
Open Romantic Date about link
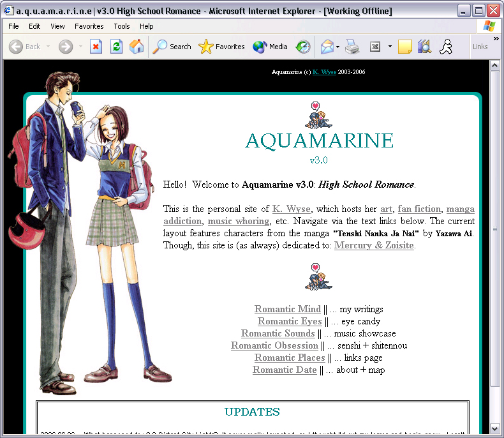coord(285,370)
